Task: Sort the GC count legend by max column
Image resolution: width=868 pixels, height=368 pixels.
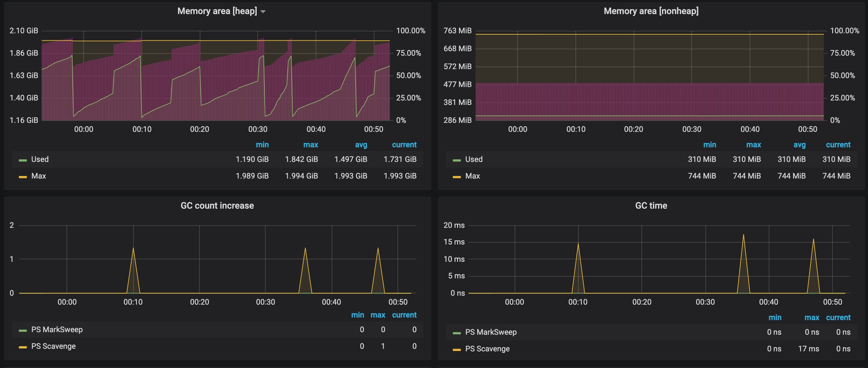Action: click(377, 315)
